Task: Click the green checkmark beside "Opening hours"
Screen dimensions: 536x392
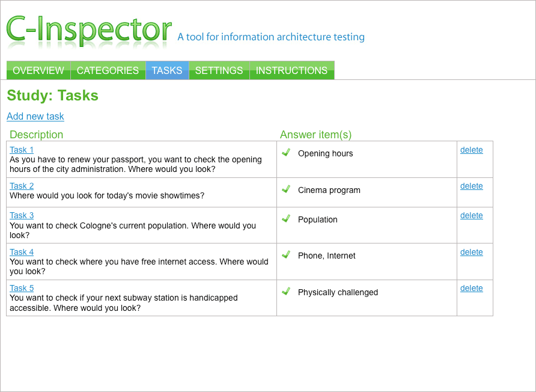Action: coord(286,153)
